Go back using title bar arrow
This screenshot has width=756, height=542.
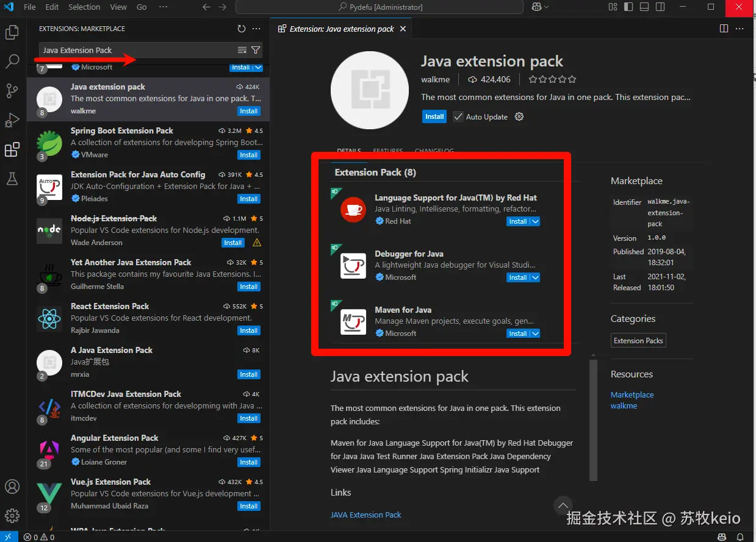[206, 7]
